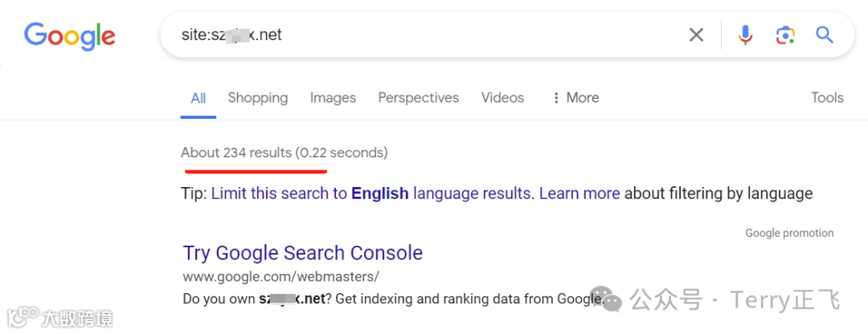Image resolution: width=868 pixels, height=334 pixels.
Task: Open Search by image camera lens icon
Action: [x=785, y=35]
